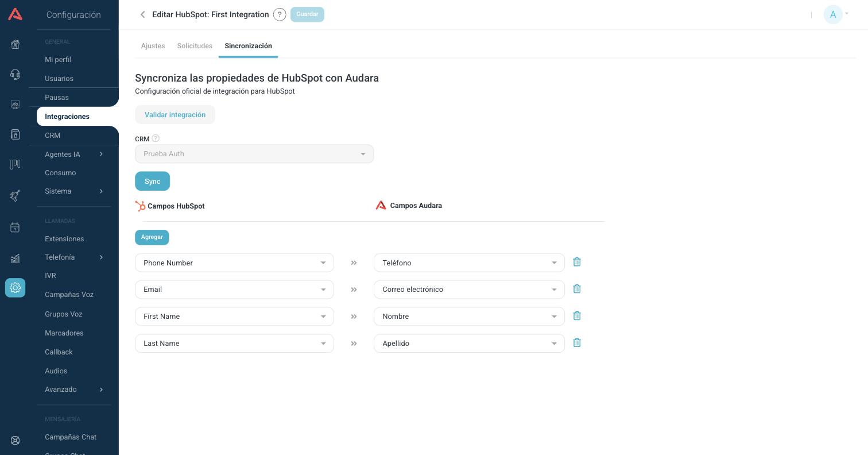The height and width of the screenshot is (455, 868).
Task: Open the Email HubSpot field dropdown
Action: coord(234,290)
